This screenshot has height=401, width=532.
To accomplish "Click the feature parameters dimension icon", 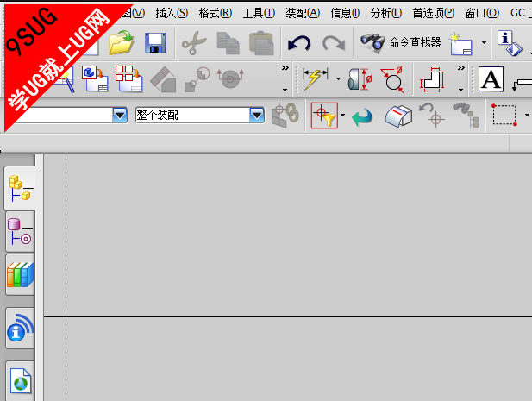I will tap(432, 79).
